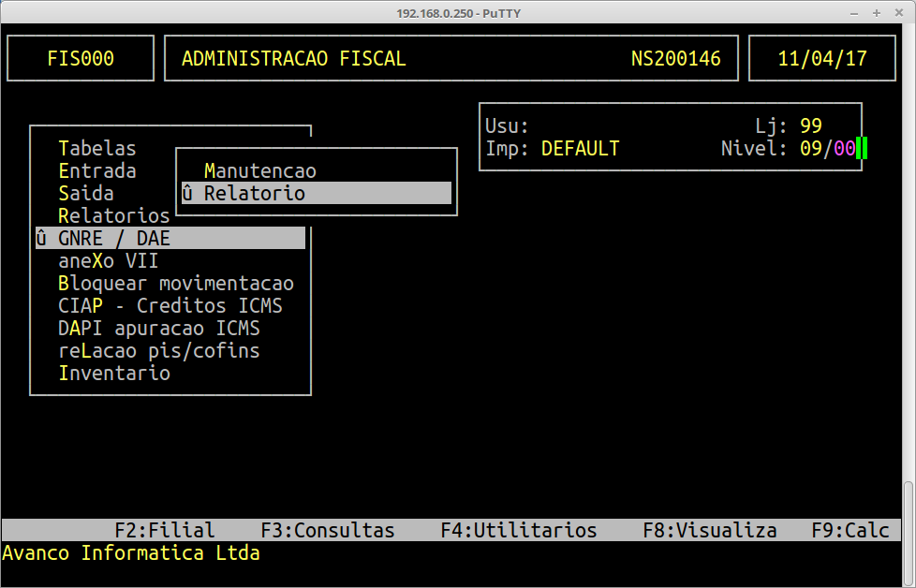Open the Inventario menu entry
916x588 pixels.
pyautogui.click(x=113, y=374)
